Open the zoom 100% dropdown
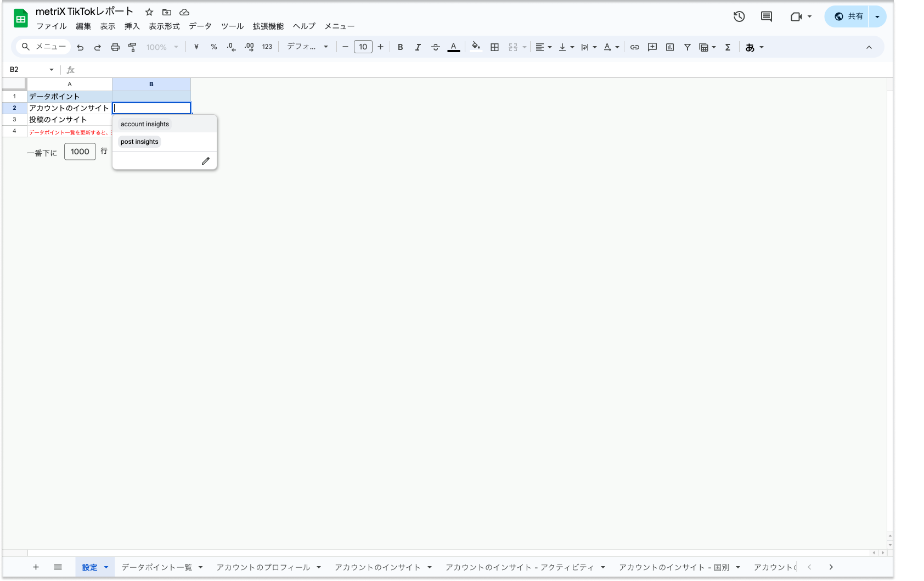Image resolution: width=924 pixels, height=581 pixels. tap(162, 47)
